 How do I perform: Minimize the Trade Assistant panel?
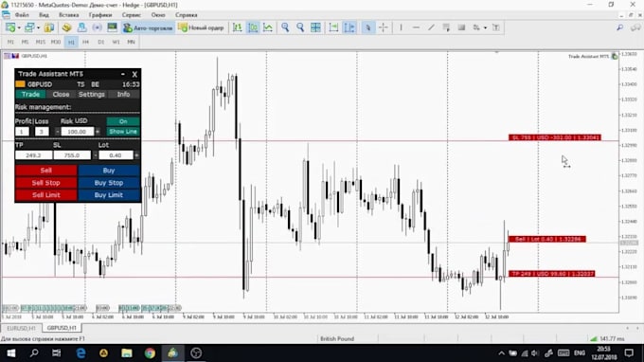pyautogui.click(x=123, y=74)
